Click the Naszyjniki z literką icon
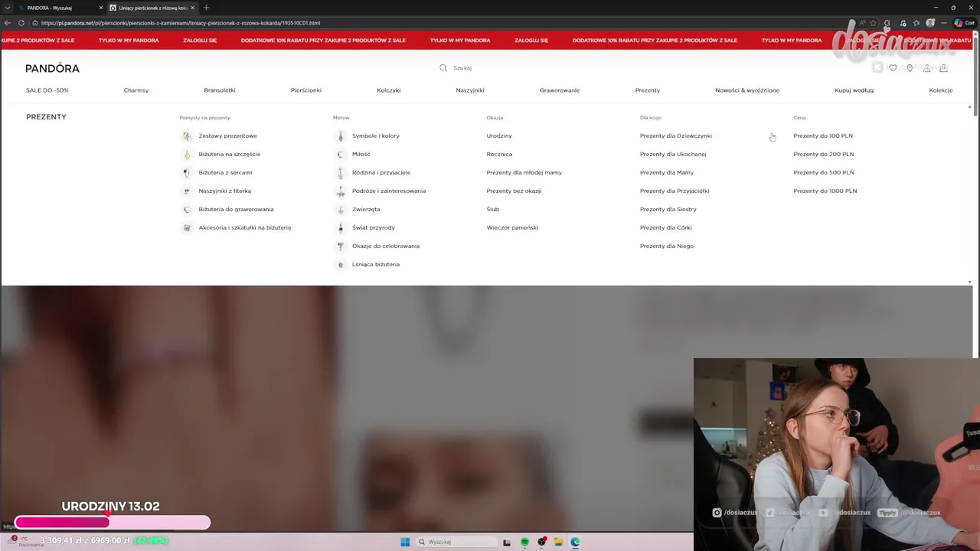Screen dimensions: 980x551 click(186, 191)
